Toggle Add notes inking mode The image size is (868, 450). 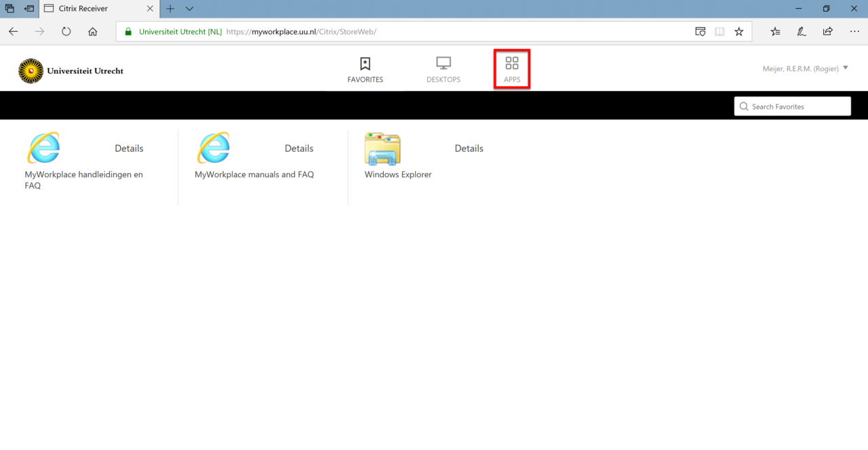(x=801, y=31)
